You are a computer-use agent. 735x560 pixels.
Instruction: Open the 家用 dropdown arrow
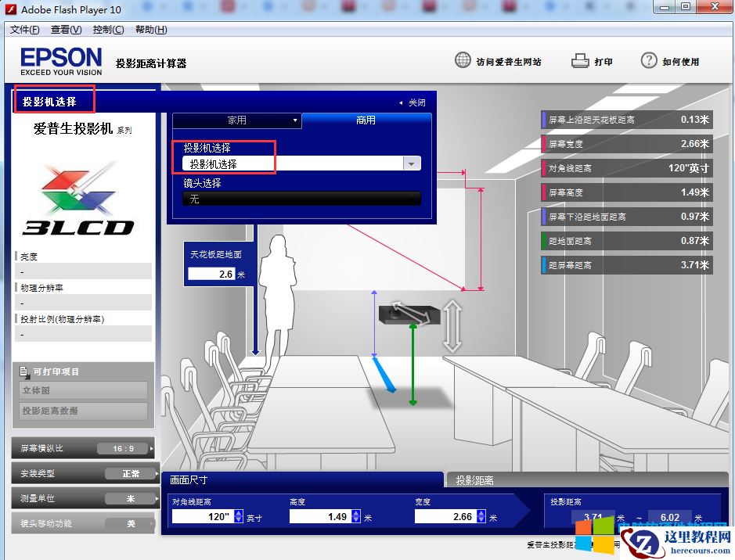click(295, 120)
